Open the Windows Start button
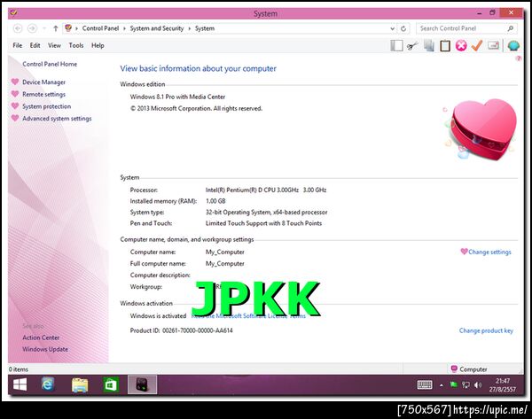This screenshot has width=532, height=419. [20, 384]
